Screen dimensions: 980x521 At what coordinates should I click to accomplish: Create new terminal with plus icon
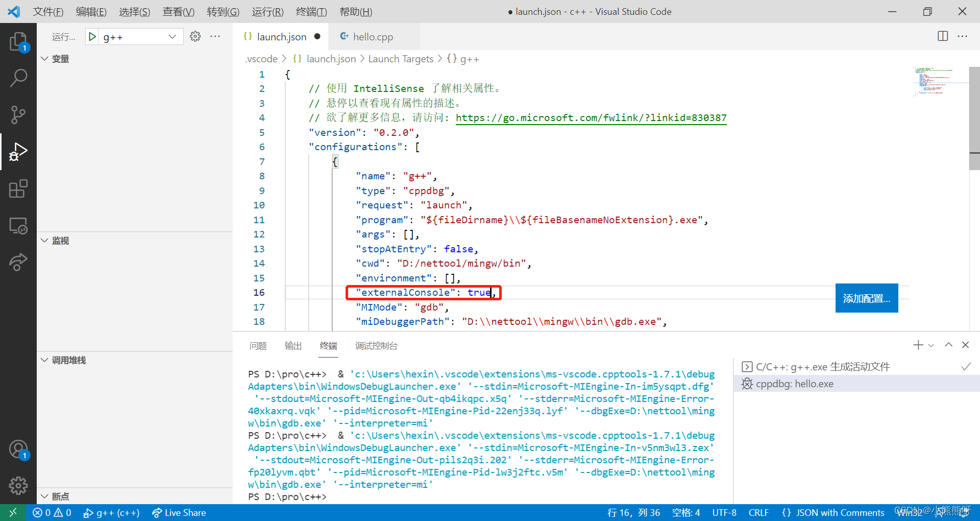(918, 345)
